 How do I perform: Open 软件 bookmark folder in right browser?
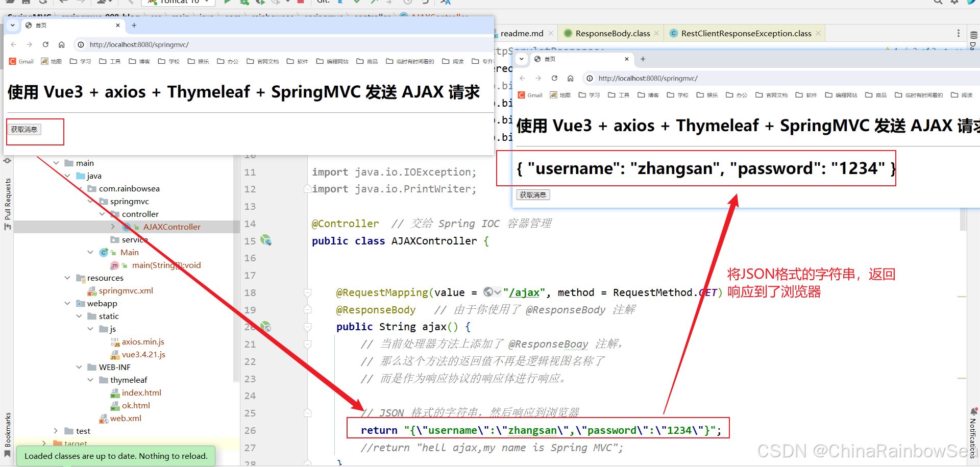tap(806, 95)
